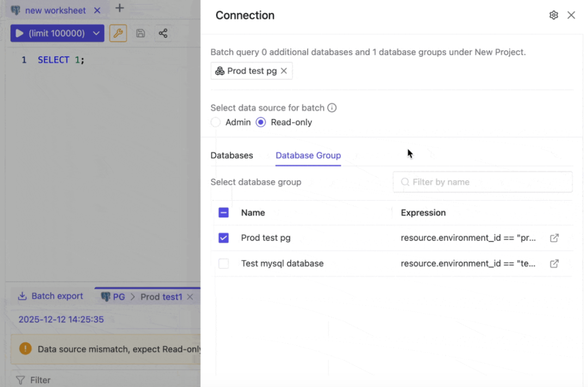The width and height of the screenshot is (588, 387).
Task: Uncheck the Prod test pg checkbox
Action: [224, 238]
